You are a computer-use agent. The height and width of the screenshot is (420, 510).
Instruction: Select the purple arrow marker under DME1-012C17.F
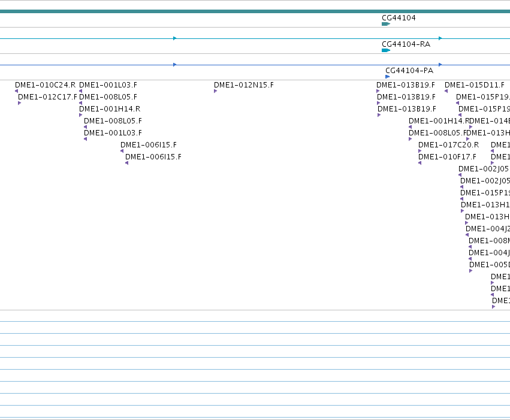coord(20,103)
